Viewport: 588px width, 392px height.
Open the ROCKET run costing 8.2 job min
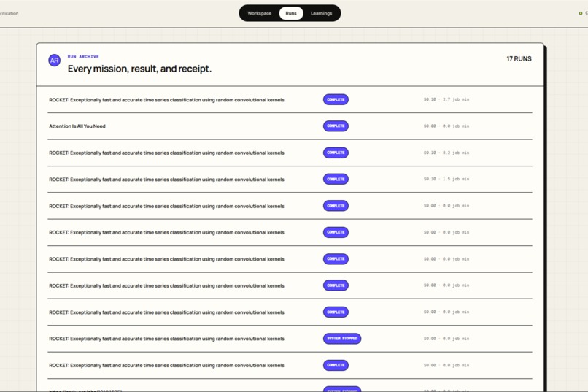click(x=290, y=153)
